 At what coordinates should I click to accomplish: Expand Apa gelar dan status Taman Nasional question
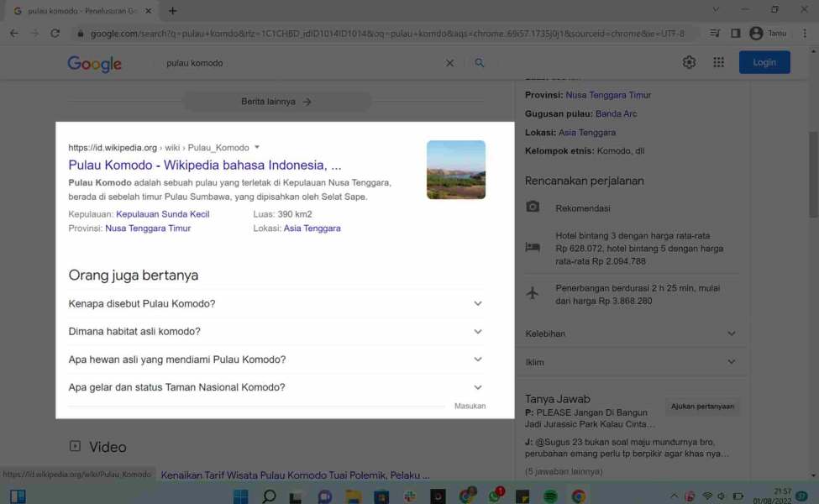(x=276, y=387)
